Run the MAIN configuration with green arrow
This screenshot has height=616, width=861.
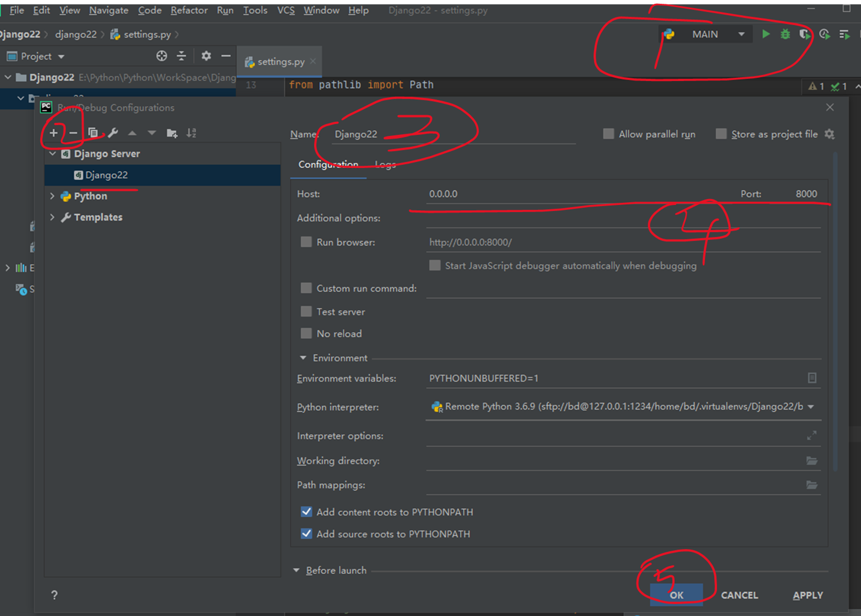pos(766,34)
